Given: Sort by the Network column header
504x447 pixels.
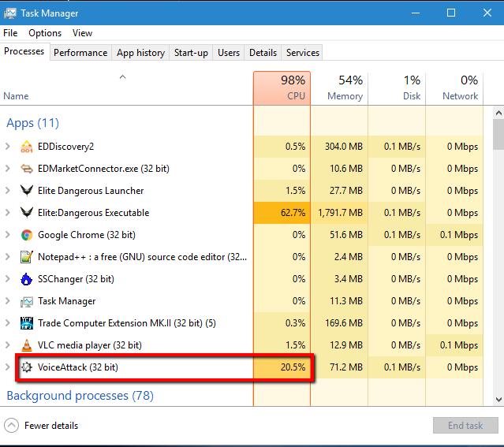Looking at the screenshot, I should pyautogui.click(x=454, y=88).
